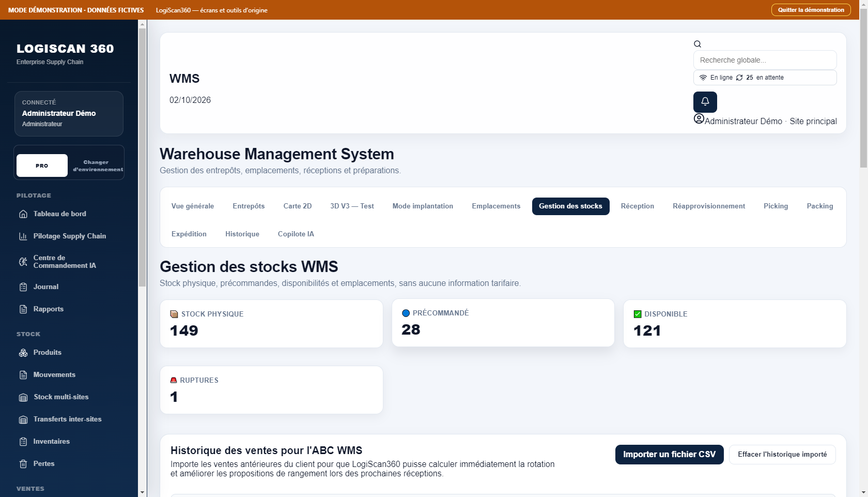Screen dimensions: 868x497
Task: Click the Précommandé card
Action: [x=503, y=323]
